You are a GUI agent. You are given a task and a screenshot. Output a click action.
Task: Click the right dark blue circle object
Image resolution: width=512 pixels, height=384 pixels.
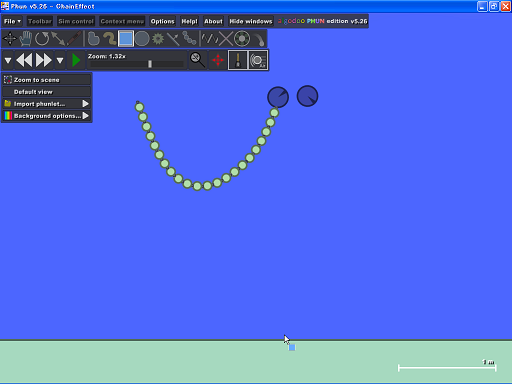[307, 96]
